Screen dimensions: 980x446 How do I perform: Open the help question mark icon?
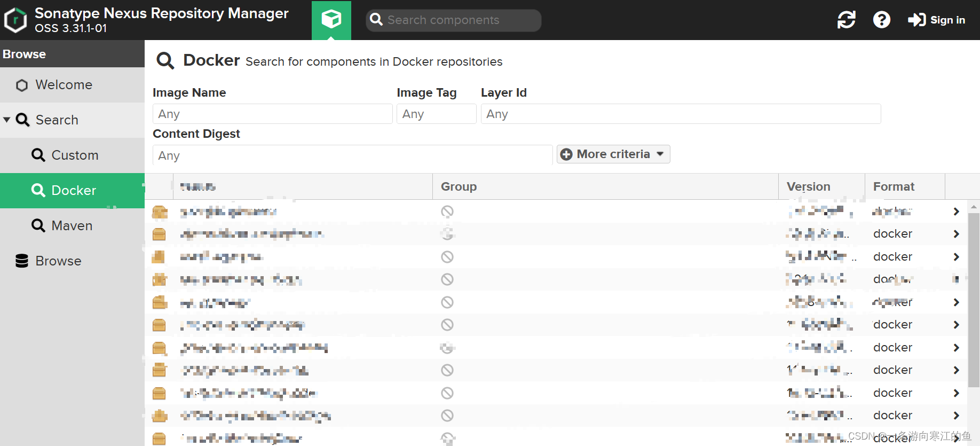tap(882, 20)
